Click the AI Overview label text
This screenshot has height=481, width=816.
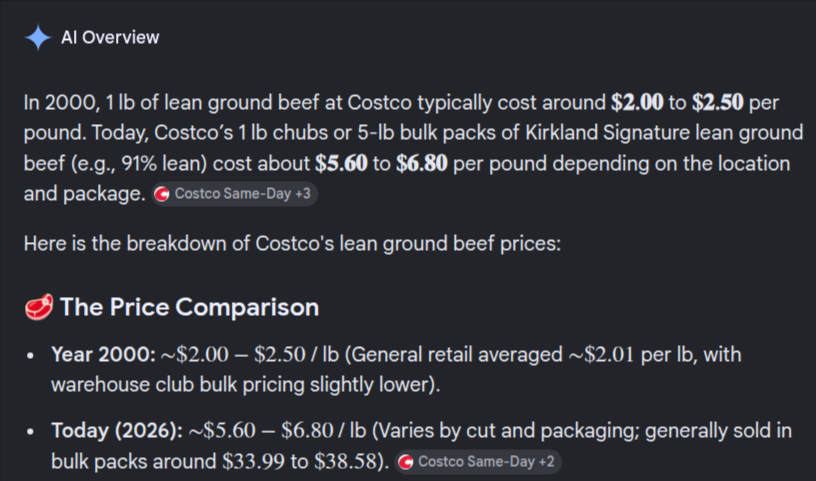110,37
